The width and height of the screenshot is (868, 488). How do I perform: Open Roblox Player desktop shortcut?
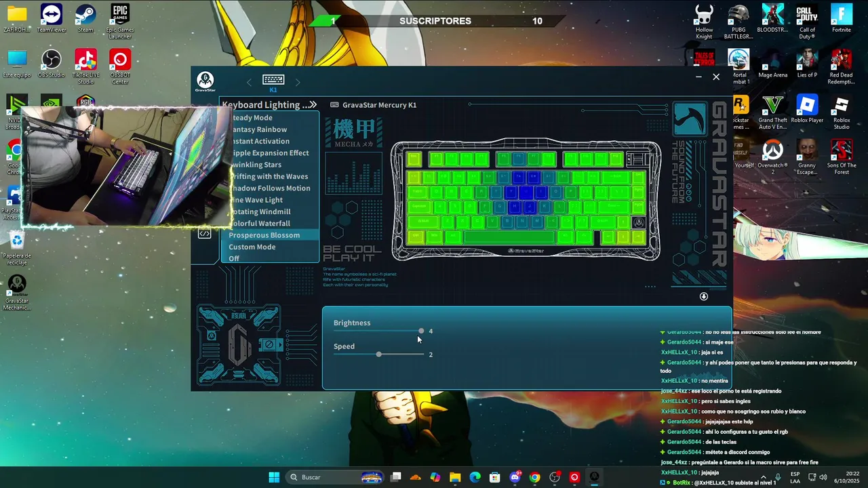tap(807, 109)
